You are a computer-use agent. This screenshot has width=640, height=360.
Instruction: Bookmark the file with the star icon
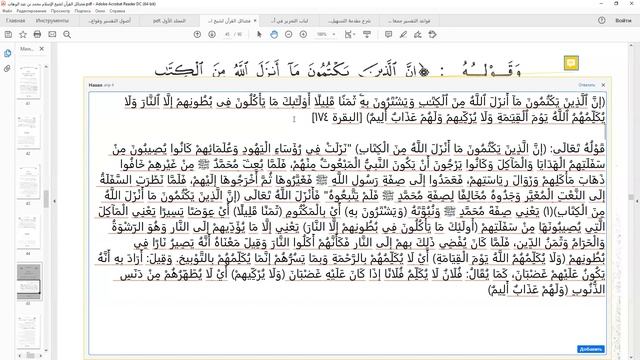(23, 35)
